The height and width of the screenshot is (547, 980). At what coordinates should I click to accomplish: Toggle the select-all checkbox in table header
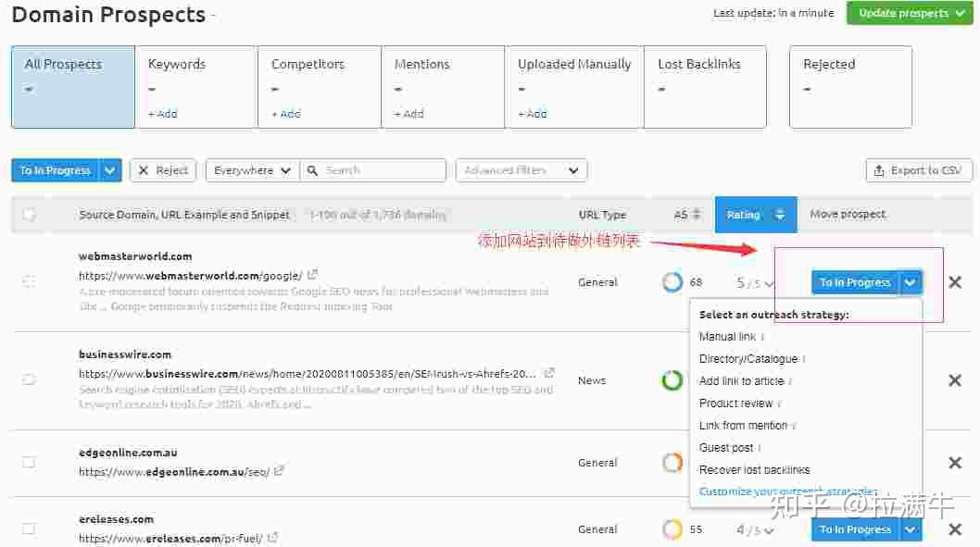[x=29, y=214]
